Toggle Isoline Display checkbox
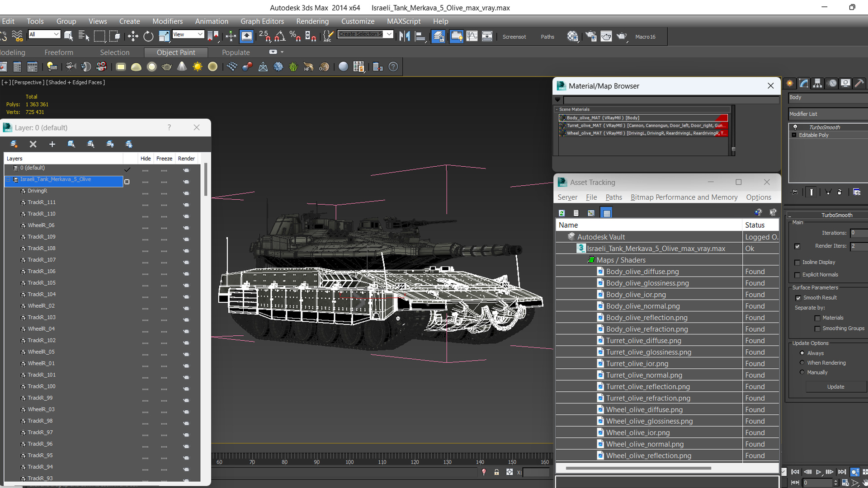The image size is (868, 488). [x=797, y=263]
